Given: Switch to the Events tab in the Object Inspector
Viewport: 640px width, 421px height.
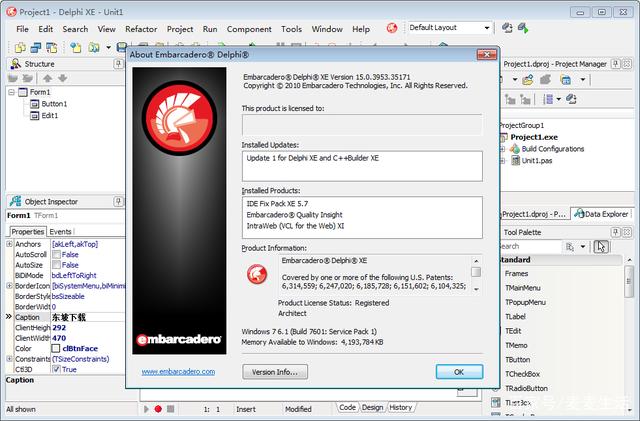Looking at the screenshot, I should tap(60, 232).
